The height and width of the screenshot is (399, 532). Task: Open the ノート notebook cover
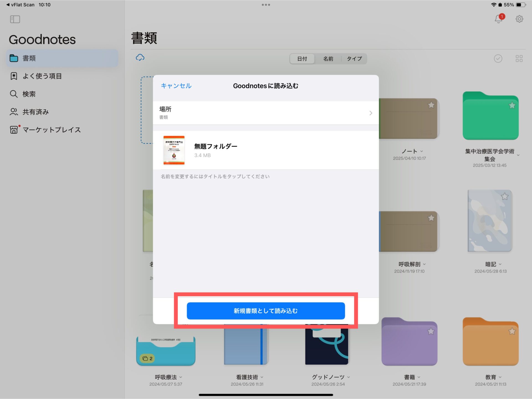pos(408,119)
